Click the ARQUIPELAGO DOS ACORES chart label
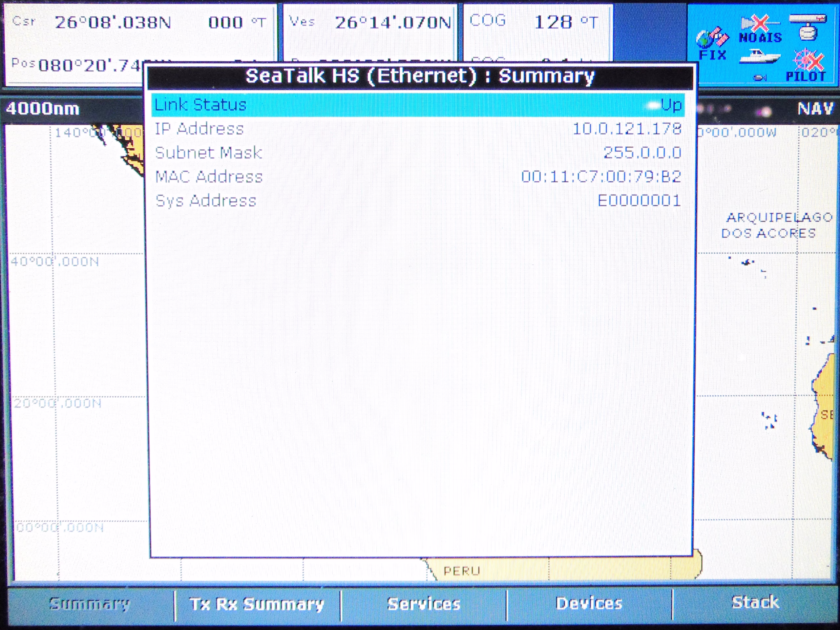The image size is (840, 630). 777,225
